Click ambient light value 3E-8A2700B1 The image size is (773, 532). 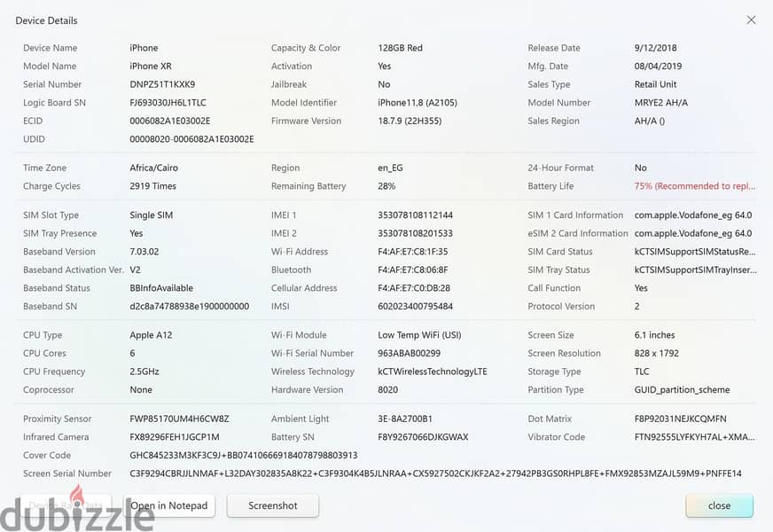click(x=405, y=419)
